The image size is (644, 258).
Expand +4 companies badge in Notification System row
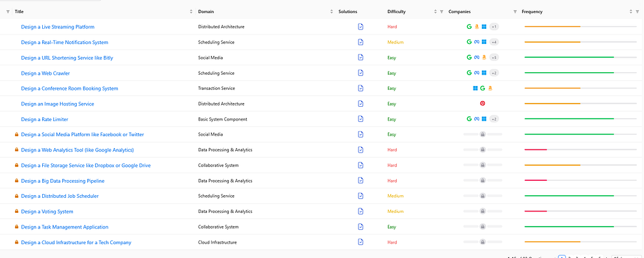[494, 42]
